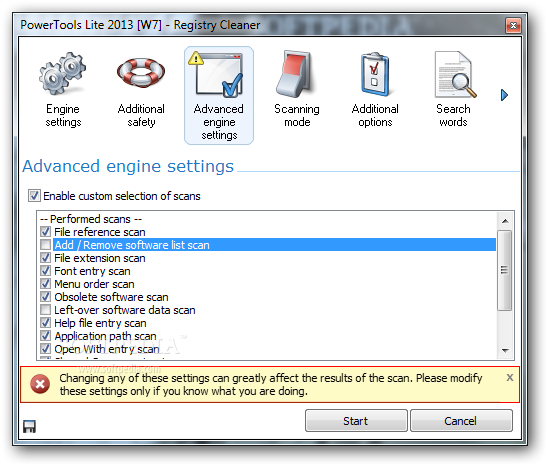
Task: Click the Cancel button
Action: [x=461, y=421]
